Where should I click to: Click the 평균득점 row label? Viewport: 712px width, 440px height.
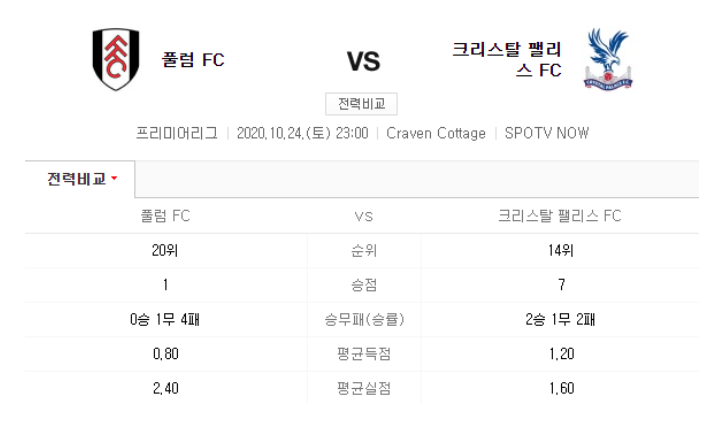point(364,354)
